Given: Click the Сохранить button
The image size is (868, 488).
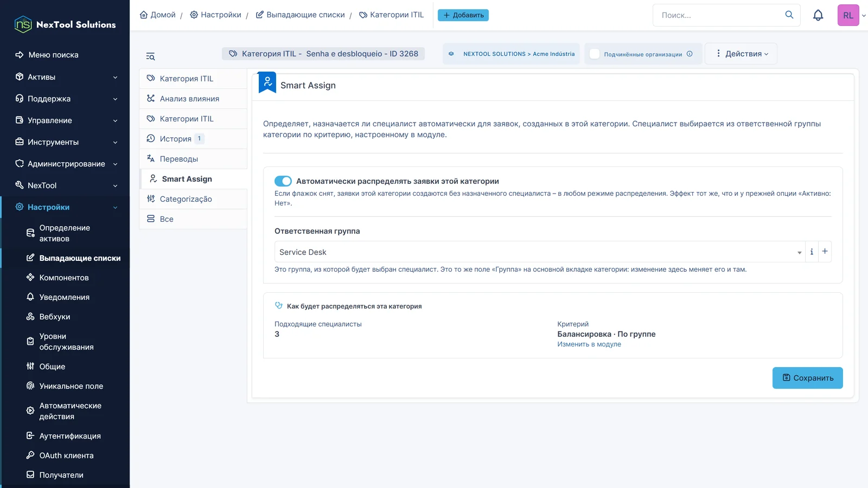Looking at the screenshot, I should point(807,378).
